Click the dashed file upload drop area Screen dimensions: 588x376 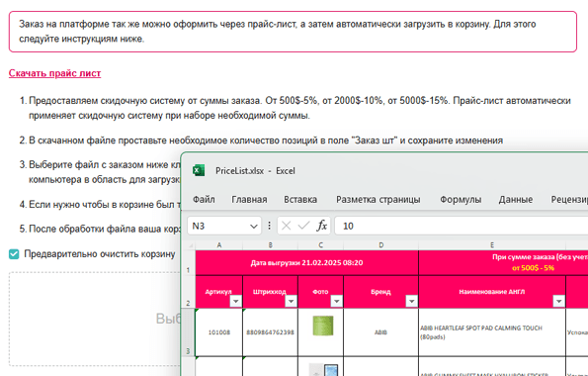(95, 319)
